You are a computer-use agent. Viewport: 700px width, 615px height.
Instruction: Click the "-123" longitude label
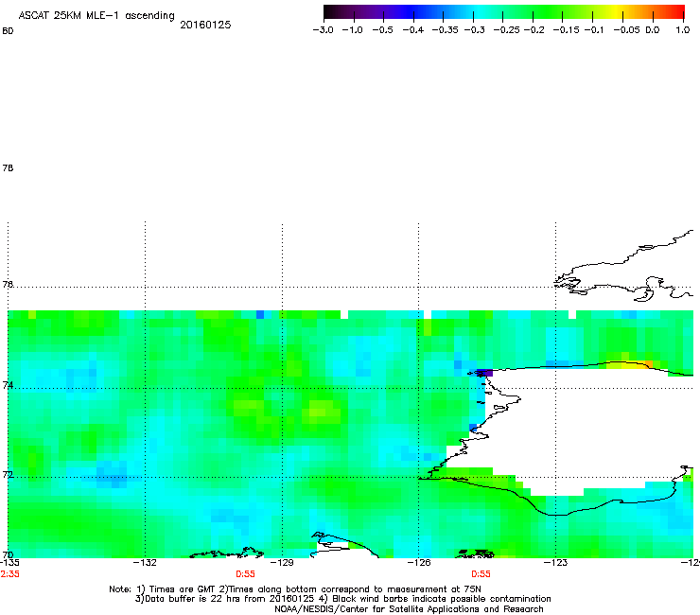click(556, 563)
